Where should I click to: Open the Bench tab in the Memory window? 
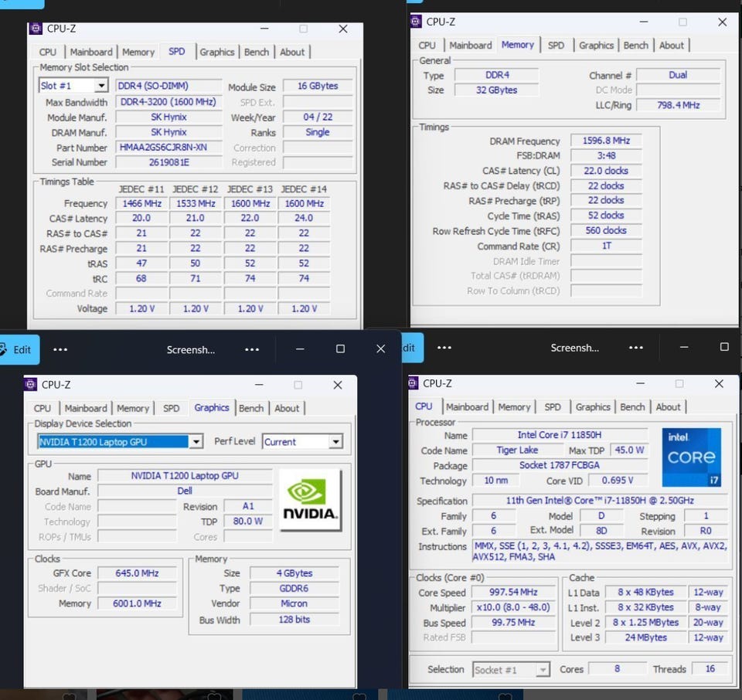[635, 46]
